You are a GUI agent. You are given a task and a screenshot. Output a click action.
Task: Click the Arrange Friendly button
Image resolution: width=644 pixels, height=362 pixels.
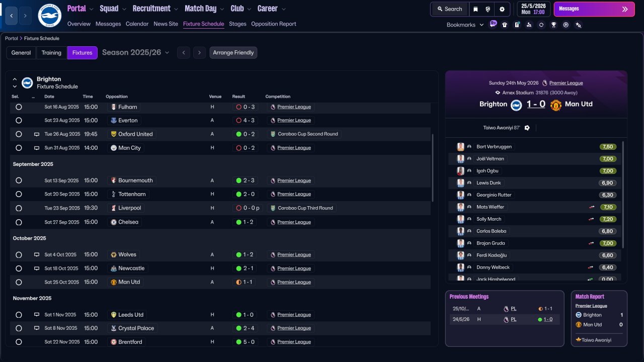point(233,53)
